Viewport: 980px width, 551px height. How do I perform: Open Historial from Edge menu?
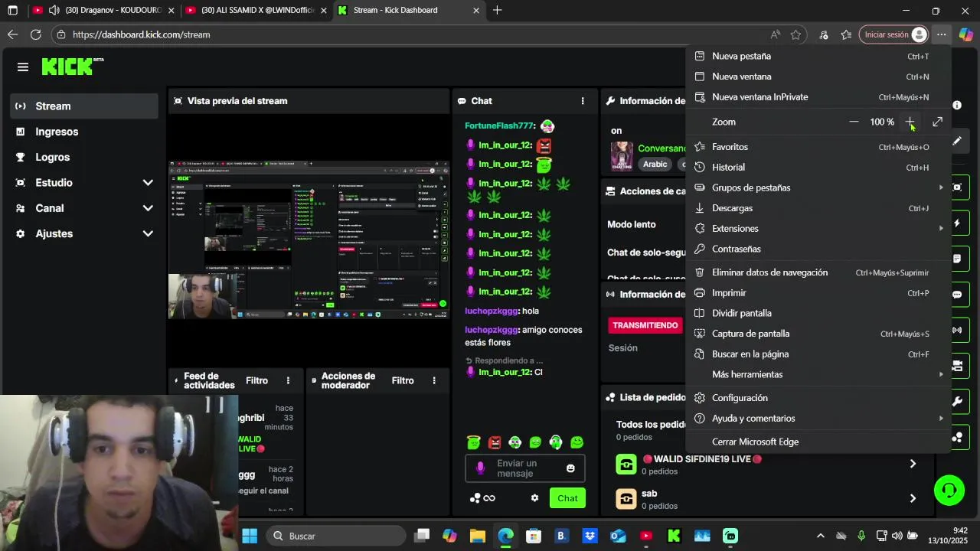point(818,167)
